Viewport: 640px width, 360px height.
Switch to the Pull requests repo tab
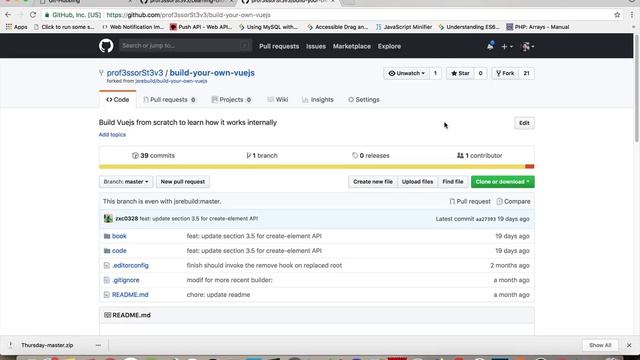point(169,100)
